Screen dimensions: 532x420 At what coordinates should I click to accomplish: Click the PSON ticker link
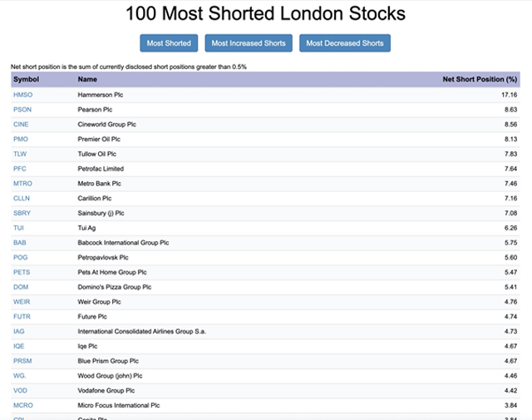click(x=22, y=110)
